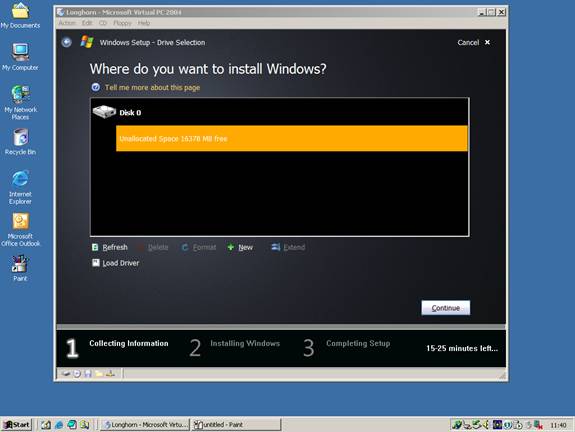Click the Extend partition option
Viewport: 575px width, 432px height.
click(294, 248)
